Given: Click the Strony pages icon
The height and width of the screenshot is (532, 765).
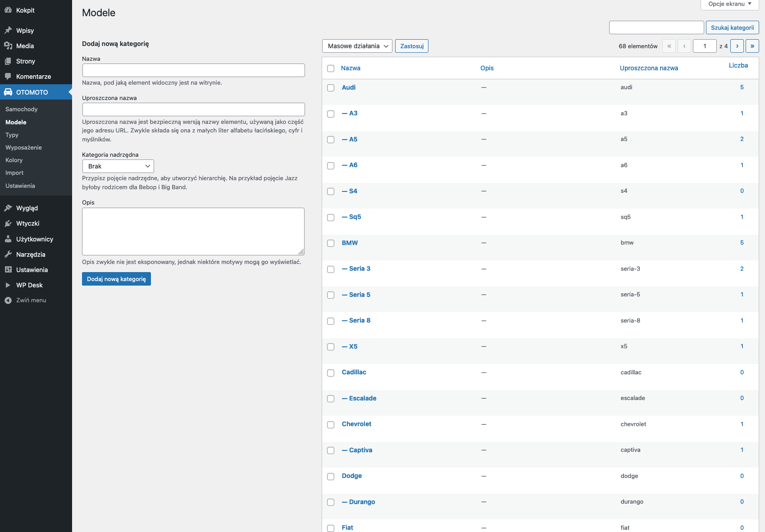Looking at the screenshot, I should (8, 61).
